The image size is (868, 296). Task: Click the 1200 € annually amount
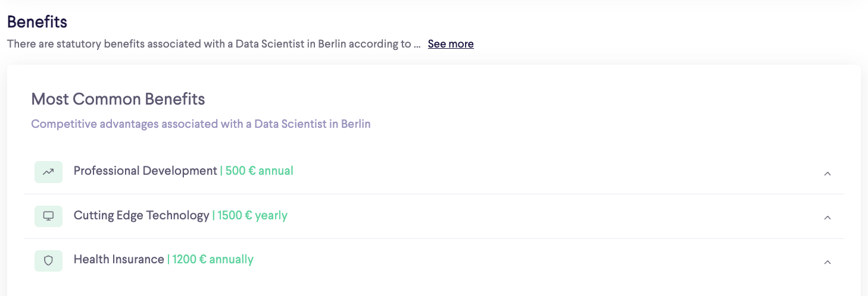tap(213, 259)
